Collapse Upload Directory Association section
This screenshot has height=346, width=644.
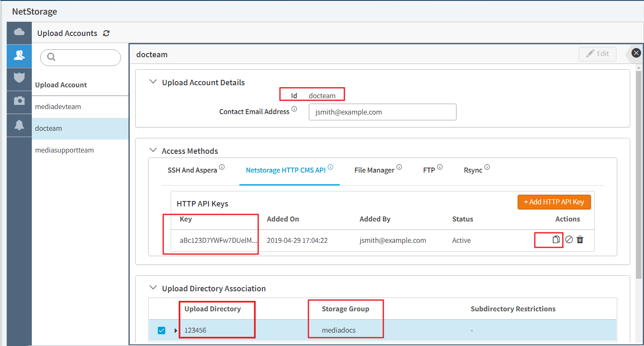coord(153,288)
